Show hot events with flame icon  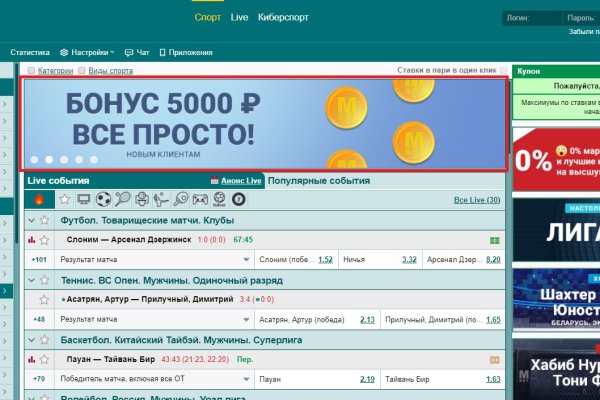(x=39, y=200)
